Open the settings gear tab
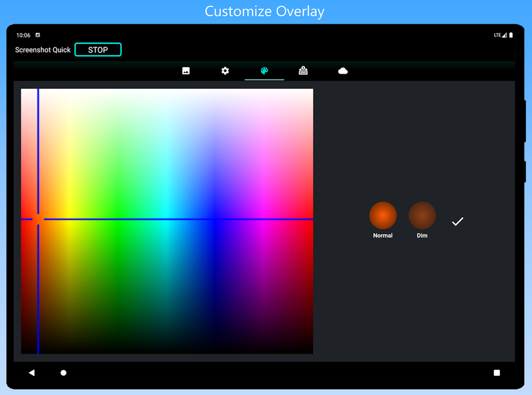Viewport: 532px width, 395px height. [x=225, y=71]
